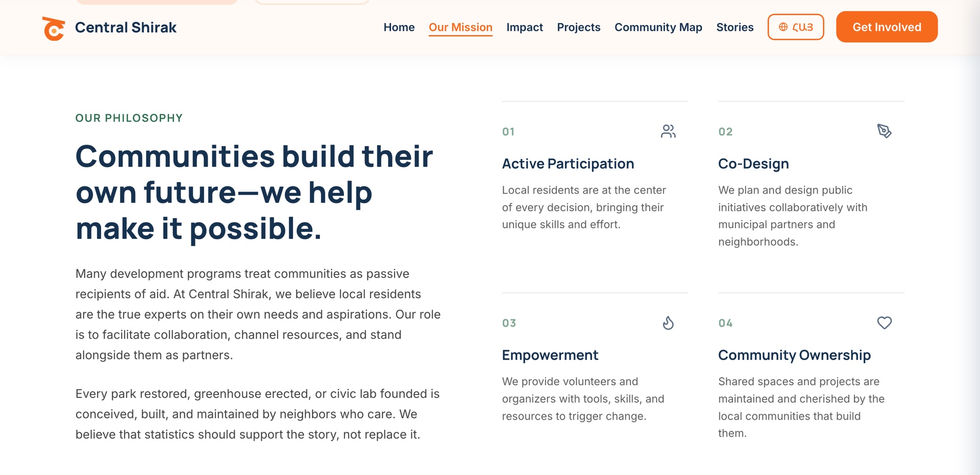Visit the Stories page
Screen dimensions: 980x475
[735, 27]
